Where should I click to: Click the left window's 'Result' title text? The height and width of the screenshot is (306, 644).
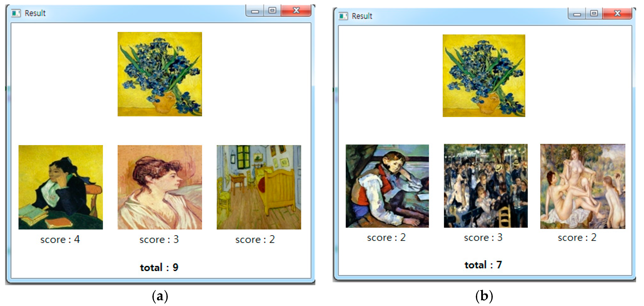(x=35, y=13)
